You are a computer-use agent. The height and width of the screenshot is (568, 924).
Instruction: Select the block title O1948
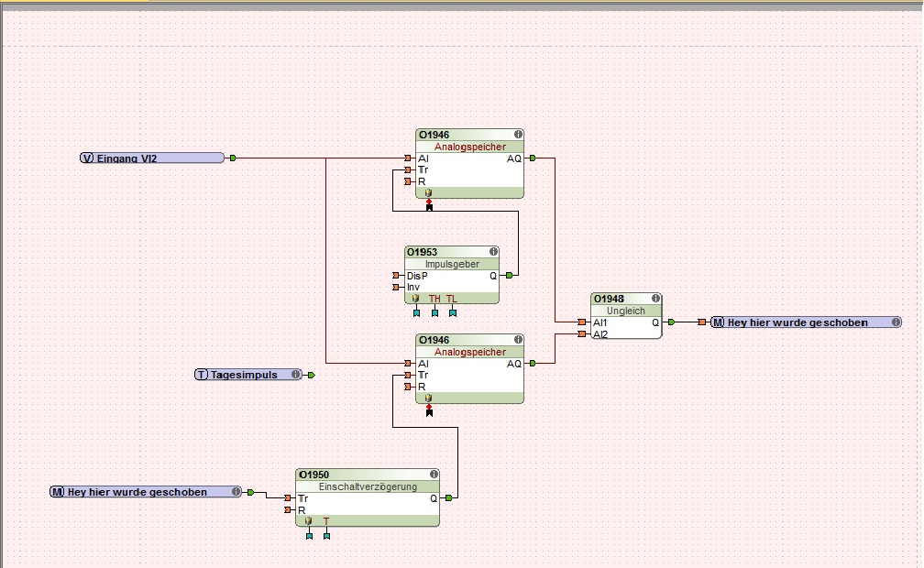pos(609,299)
